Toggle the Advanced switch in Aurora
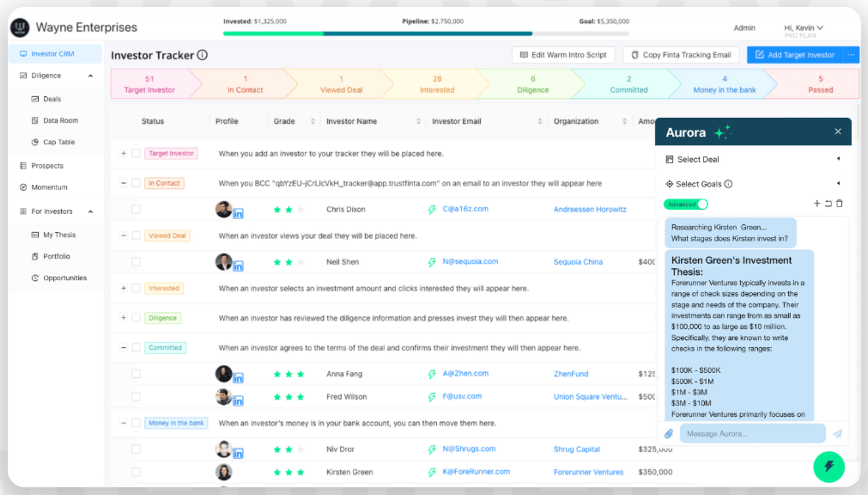868x495 pixels. (686, 204)
